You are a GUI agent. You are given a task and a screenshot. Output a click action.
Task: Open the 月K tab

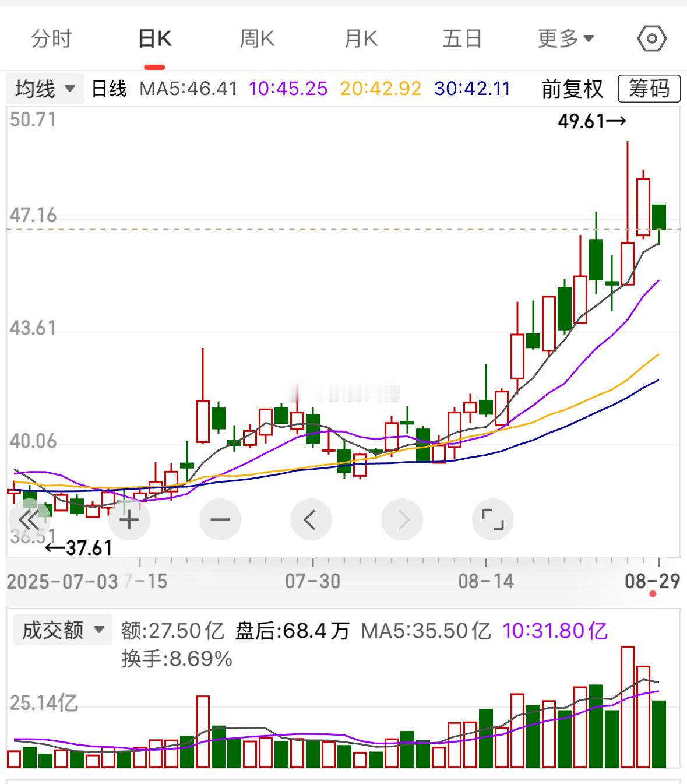[x=361, y=39]
